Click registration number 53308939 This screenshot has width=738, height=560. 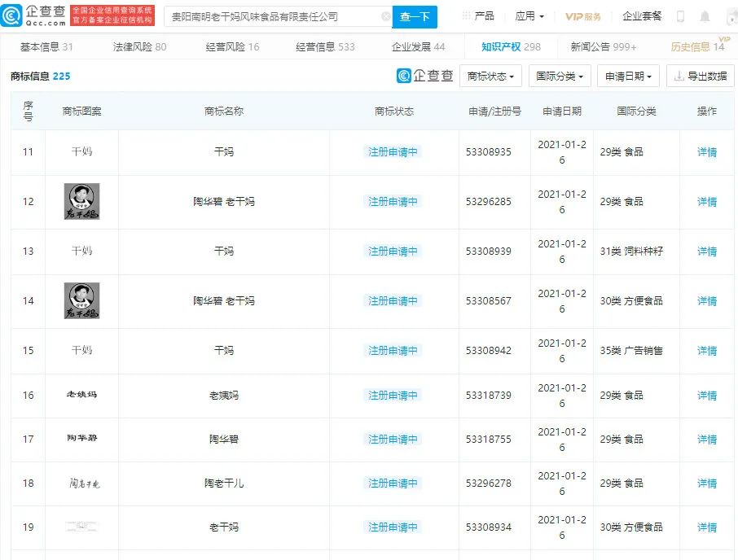coord(489,251)
